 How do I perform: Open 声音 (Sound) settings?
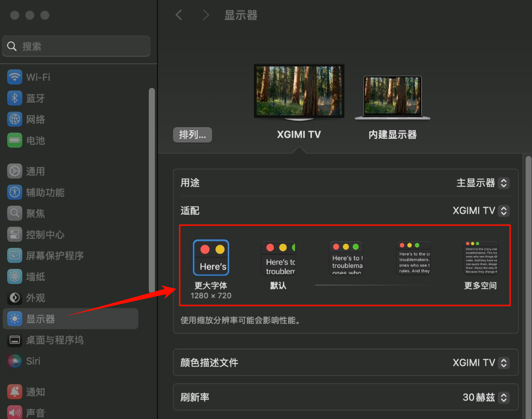click(38, 412)
